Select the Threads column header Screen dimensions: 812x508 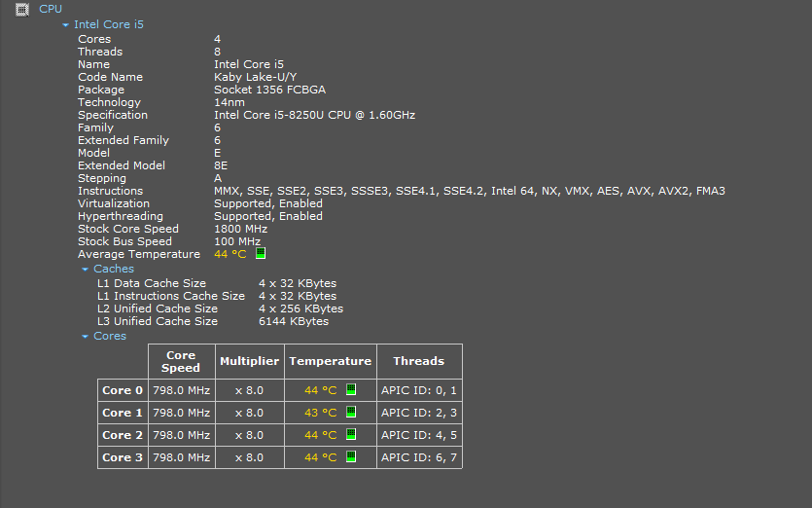418,361
